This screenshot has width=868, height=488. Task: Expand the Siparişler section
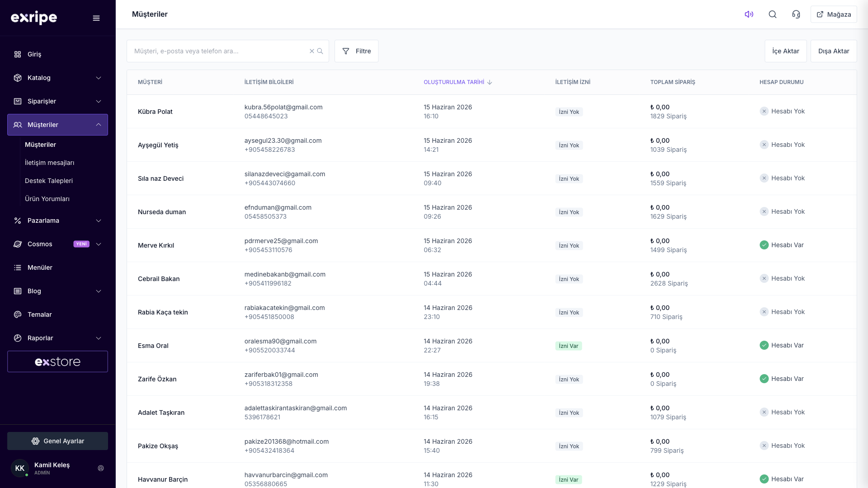pyautogui.click(x=57, y=101)
